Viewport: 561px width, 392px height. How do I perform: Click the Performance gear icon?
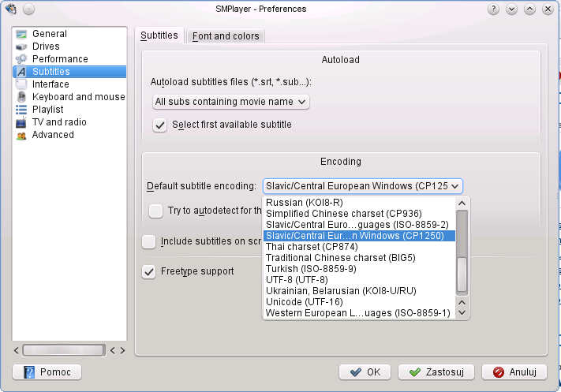tap(21, 59)
